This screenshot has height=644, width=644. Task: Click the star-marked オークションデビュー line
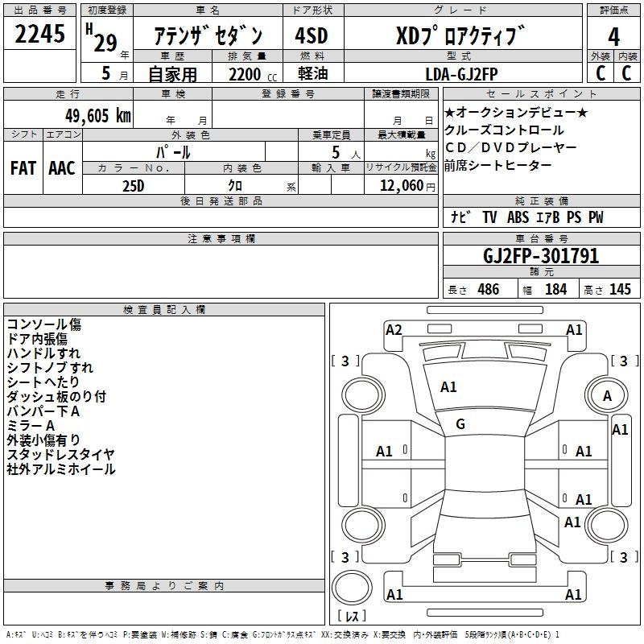click(x=515, y=113)
